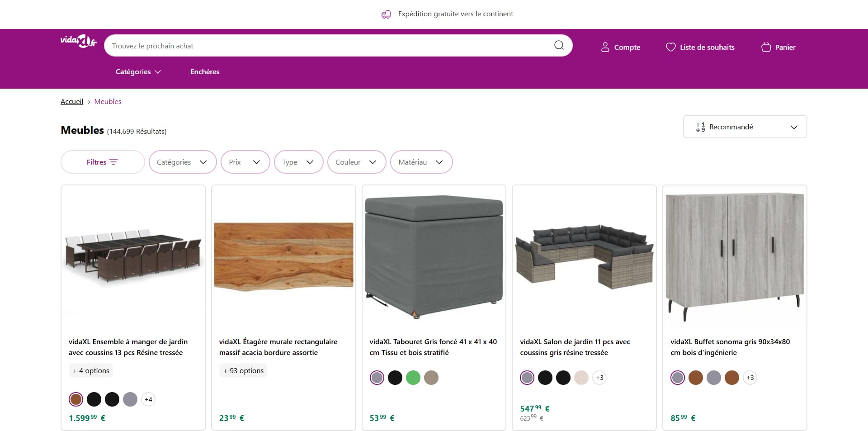Click price 85,99 € on Buffet
The width and height of the screenshot is (868, 431).
(x=683, y=418)
